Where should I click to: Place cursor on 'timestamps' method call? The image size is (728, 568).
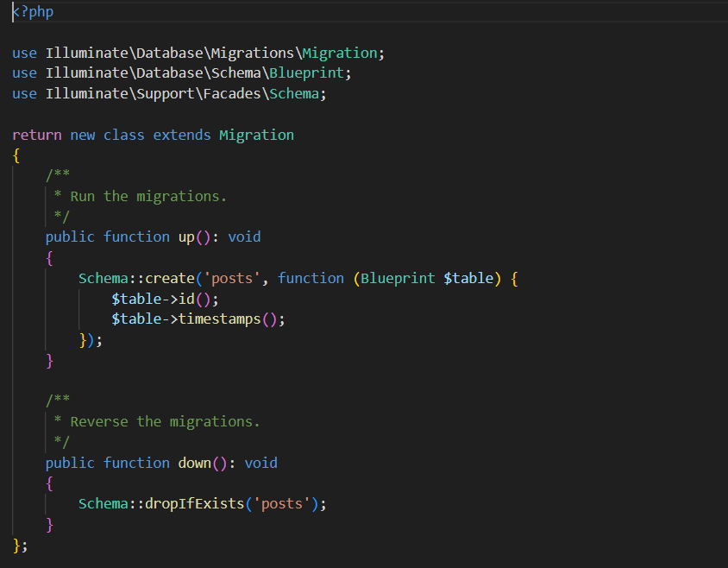coord(219,319)
